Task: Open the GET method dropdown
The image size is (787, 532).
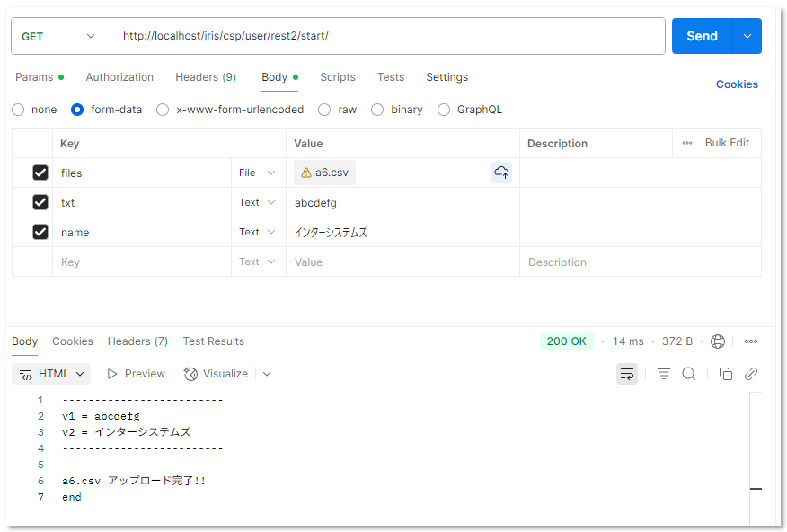Action: [59, 36]
